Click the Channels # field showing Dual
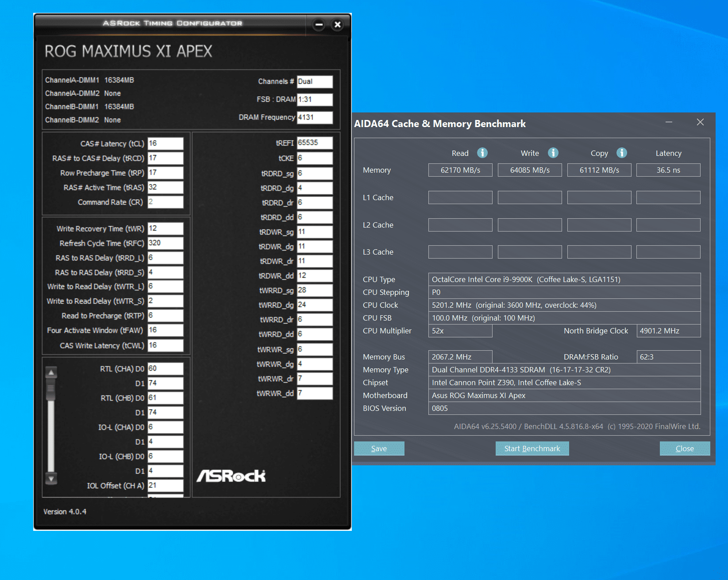The height and width of the screenshot is (580, 728). [315, 81]
